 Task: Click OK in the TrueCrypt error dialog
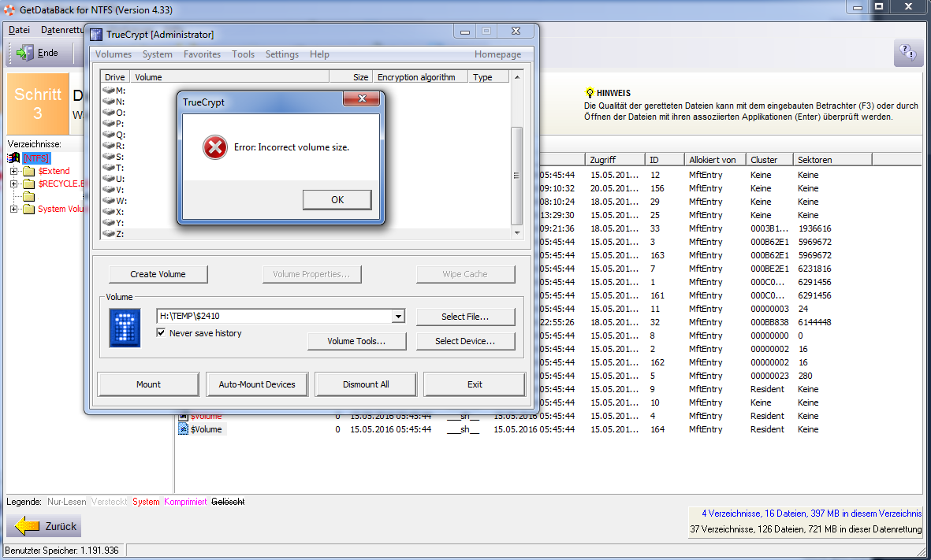(x=337, y=200)
